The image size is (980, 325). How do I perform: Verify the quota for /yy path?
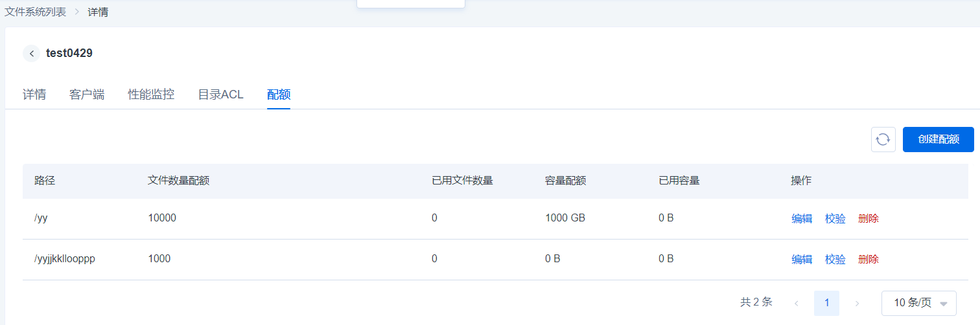(x=835, y=219)
